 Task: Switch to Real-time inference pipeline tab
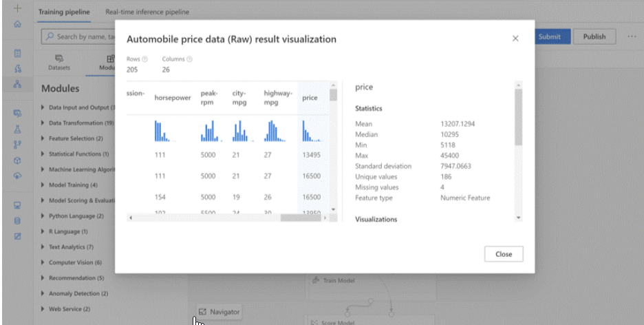tap(147, 12)
